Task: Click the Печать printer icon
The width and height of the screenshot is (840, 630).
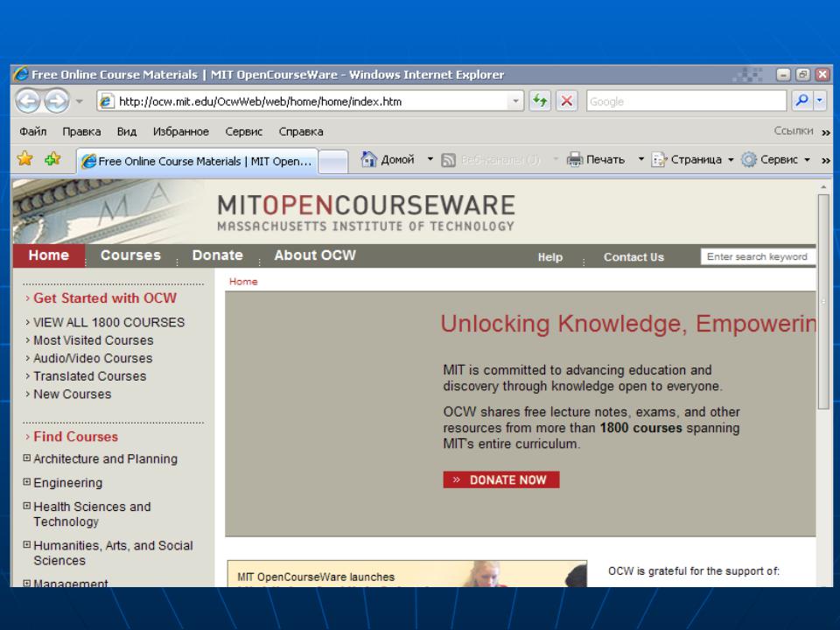Action: click(x=574, y=159)
